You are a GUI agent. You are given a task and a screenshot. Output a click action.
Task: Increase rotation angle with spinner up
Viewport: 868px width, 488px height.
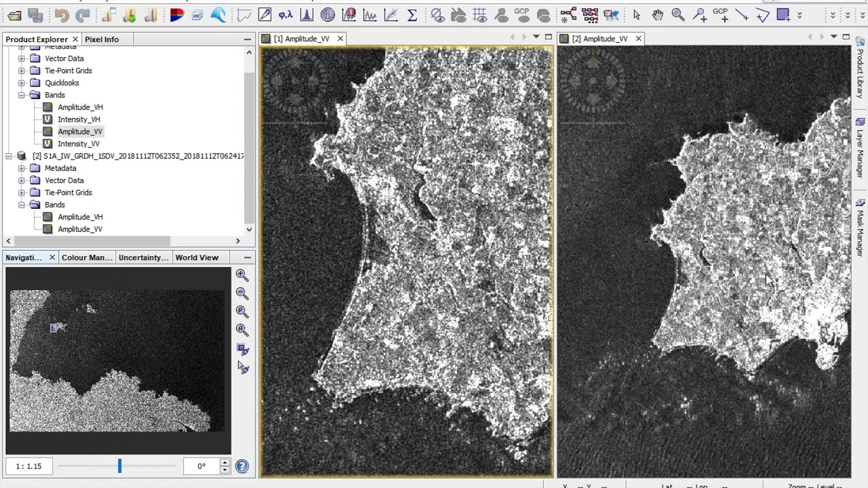pyautogui.click(x=224, y=463)
